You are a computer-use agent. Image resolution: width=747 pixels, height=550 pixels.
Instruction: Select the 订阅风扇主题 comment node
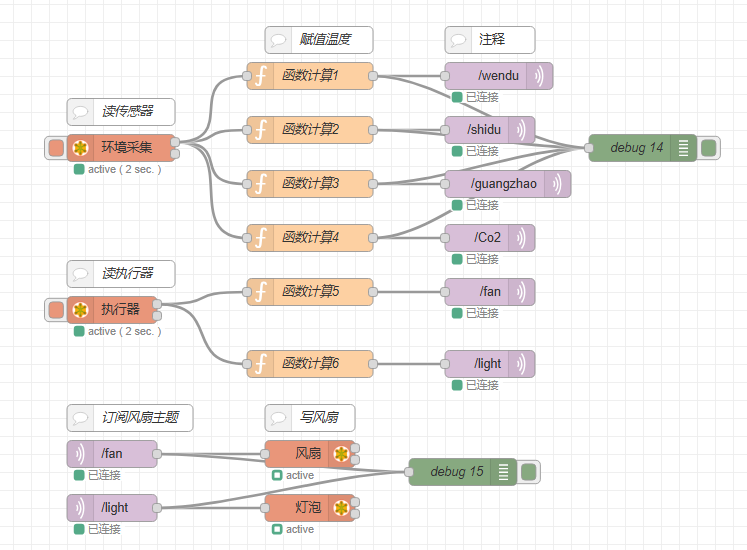coord(130,418)
